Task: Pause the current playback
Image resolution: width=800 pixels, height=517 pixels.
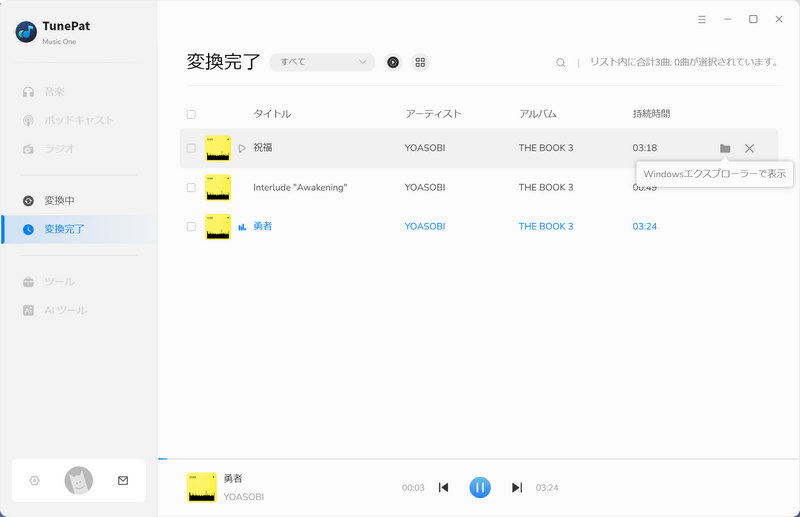Action: [x=480, y=487]
